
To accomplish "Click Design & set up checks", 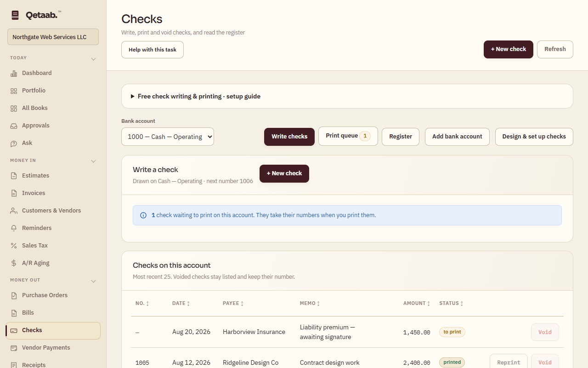I will tap(534, 137).
